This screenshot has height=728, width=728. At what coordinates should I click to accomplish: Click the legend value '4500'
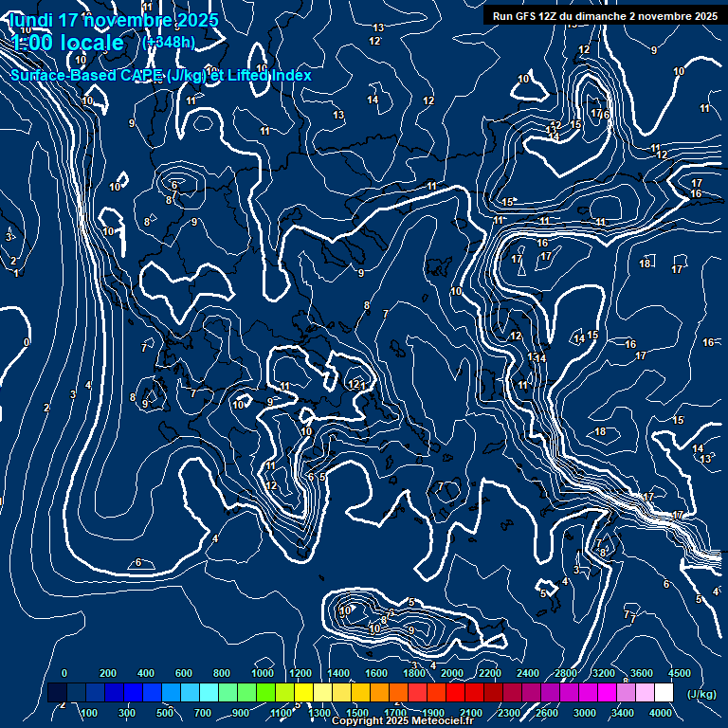[x=680, y=673]
